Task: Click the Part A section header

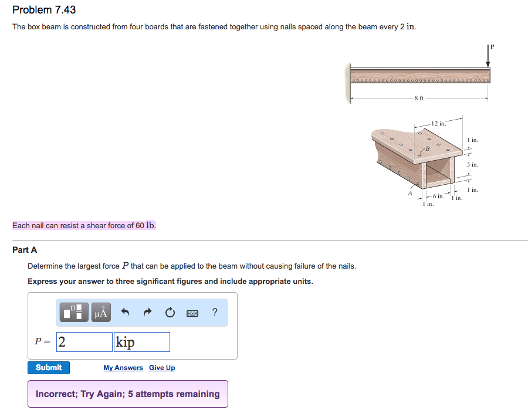Action: point(25,249)
